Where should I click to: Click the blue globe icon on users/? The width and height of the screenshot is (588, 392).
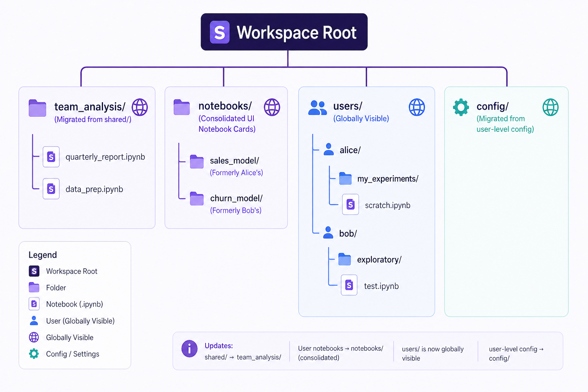[x=416, y=107]
